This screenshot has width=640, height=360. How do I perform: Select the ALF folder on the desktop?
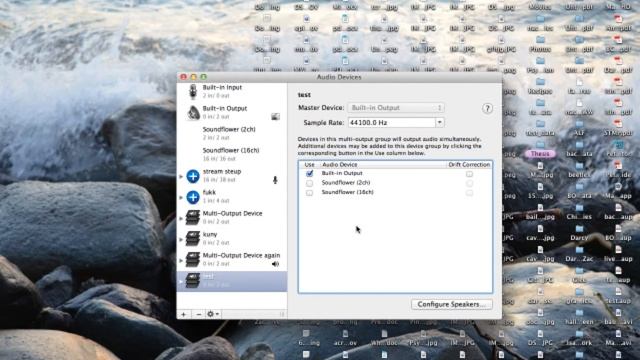tap(579, 128)
